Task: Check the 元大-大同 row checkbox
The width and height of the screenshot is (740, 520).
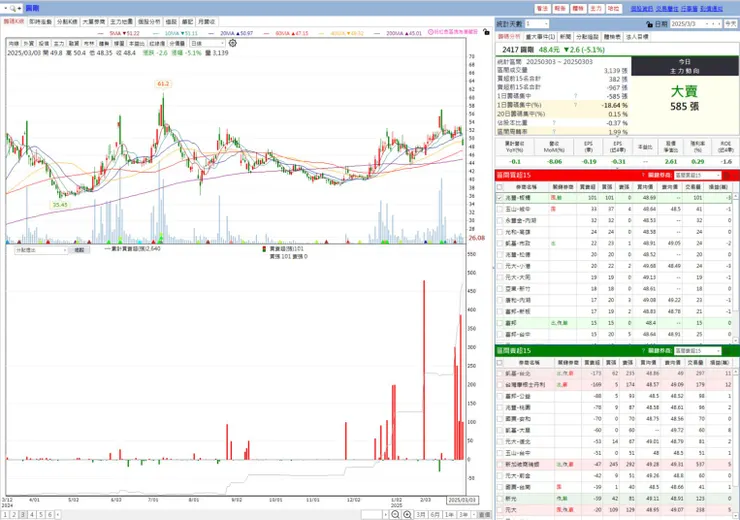Action: tap(500, 277)
